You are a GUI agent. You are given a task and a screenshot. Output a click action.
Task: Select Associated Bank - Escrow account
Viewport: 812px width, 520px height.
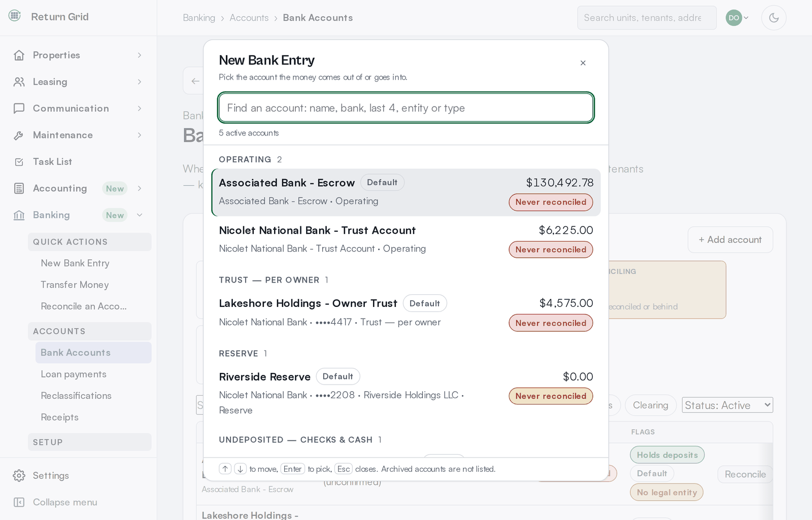[x=406, y=192]
